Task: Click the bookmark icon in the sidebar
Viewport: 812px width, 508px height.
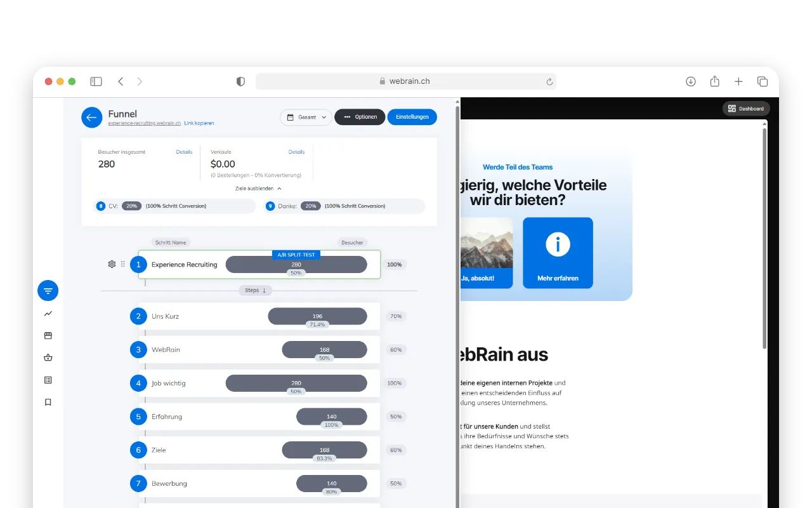Action: [x=48, y=402]
